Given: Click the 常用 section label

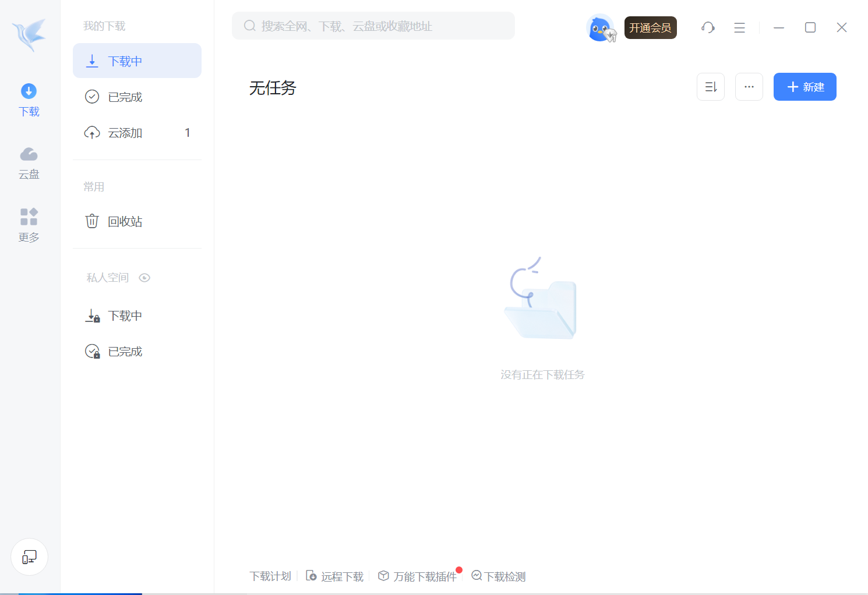Looking at the screenshot, I should [94, 187].
